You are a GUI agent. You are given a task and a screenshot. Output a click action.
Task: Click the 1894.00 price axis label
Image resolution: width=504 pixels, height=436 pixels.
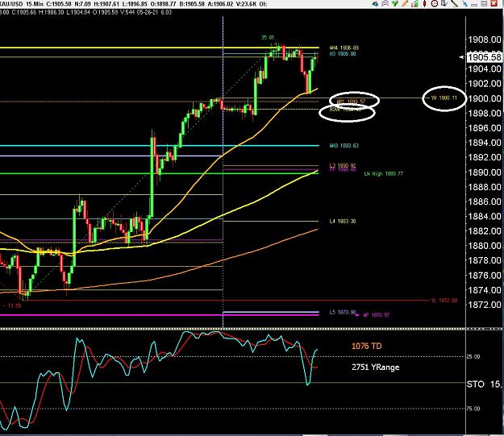[485, 143]
